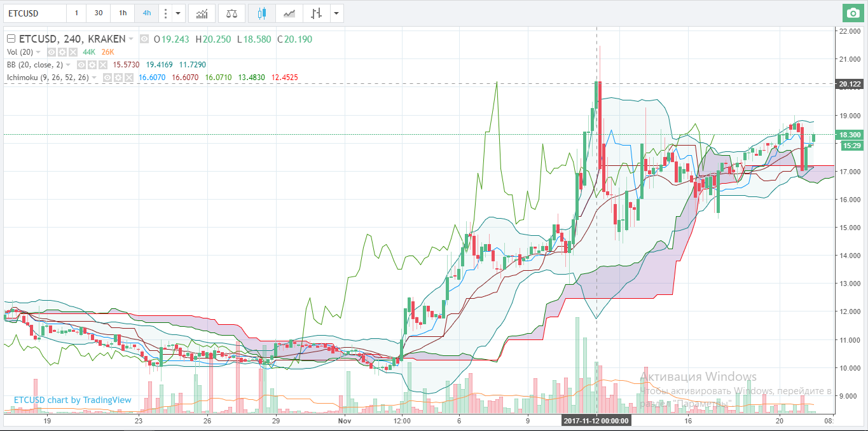Select the candlestick chart style
Screen dimensions: 868x431
(x=261, y=13)
